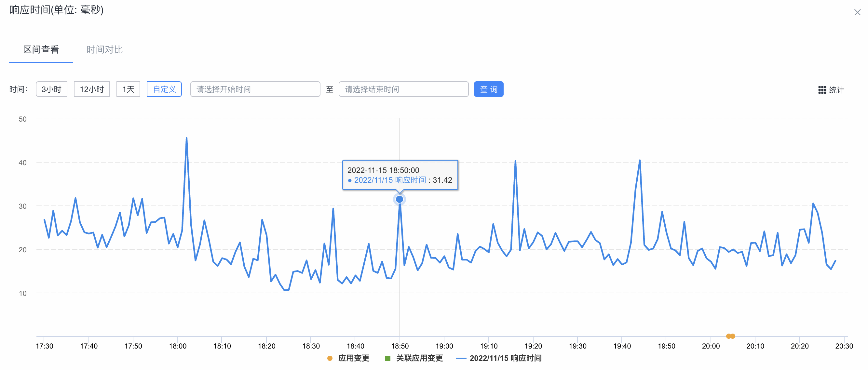Toggle 2022/11/15 响应时间 legend line
868x370 pixels.
(x=505, y=358)
